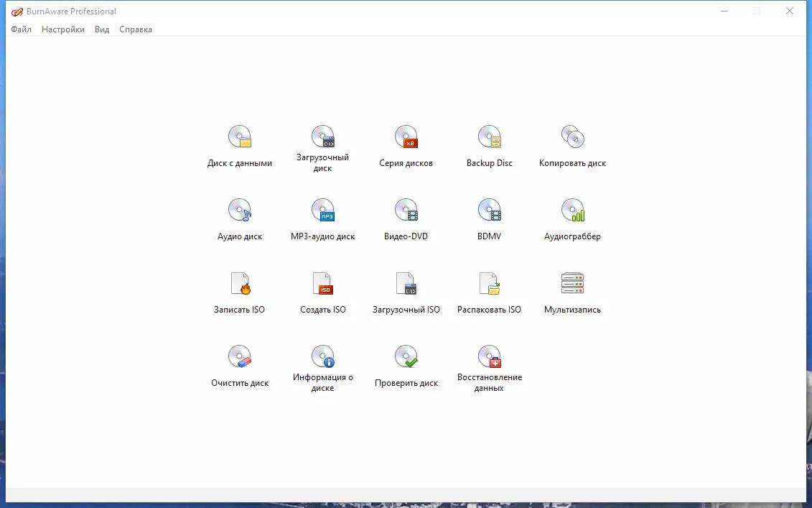Click the Копировать диск icon
This screenshot has width=812, height=508.
pos(572,137)
